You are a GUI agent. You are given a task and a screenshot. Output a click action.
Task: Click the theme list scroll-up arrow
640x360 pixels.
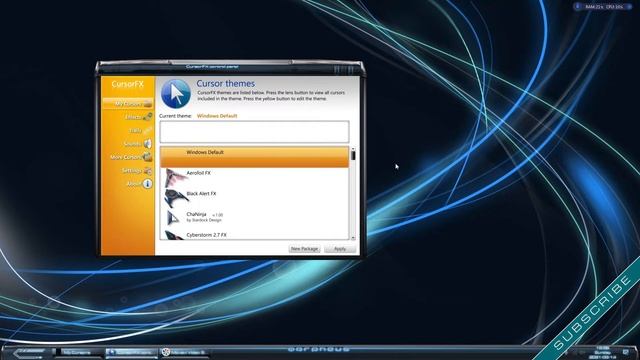[x=353, y=149]
